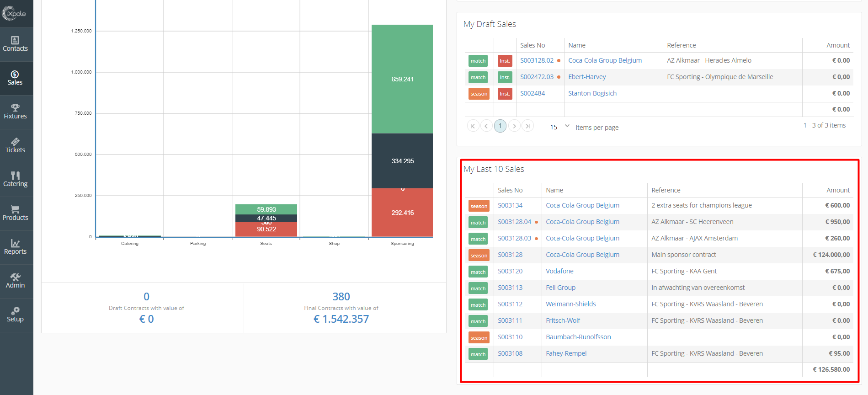Click the iXpole logo

click(x=14, y=14)
